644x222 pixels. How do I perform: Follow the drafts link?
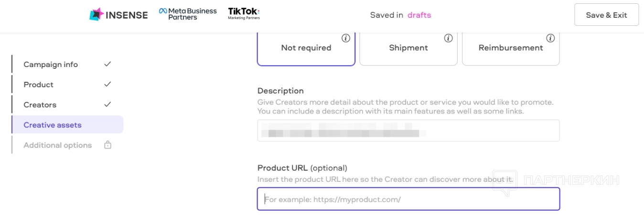point(419,15)
